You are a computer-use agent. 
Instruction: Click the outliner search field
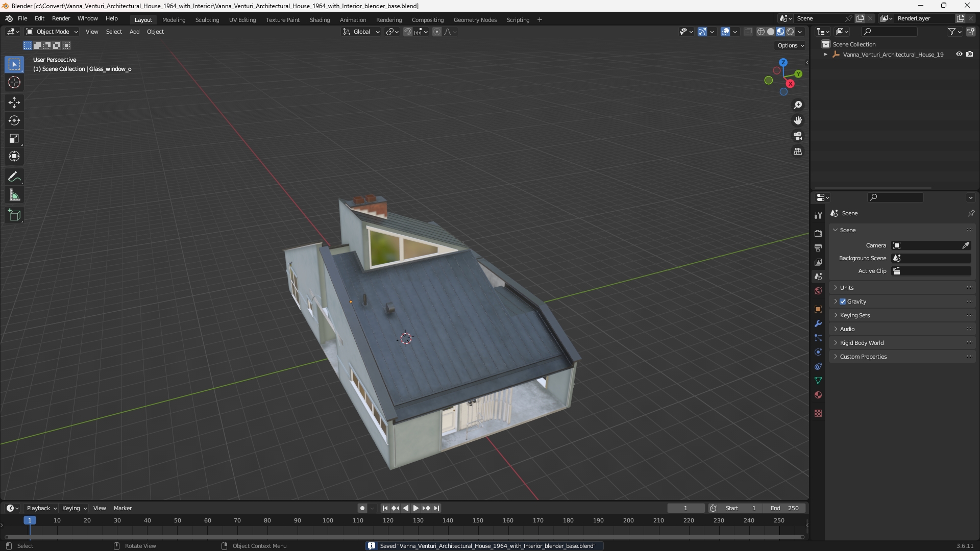pyautogui.click(x=889, y=32)
